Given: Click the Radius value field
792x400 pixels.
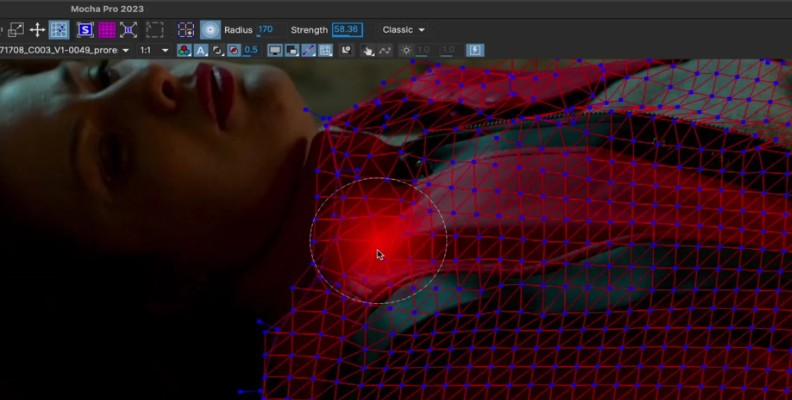Looking at the screenshot, I should [x=265, y=30].
